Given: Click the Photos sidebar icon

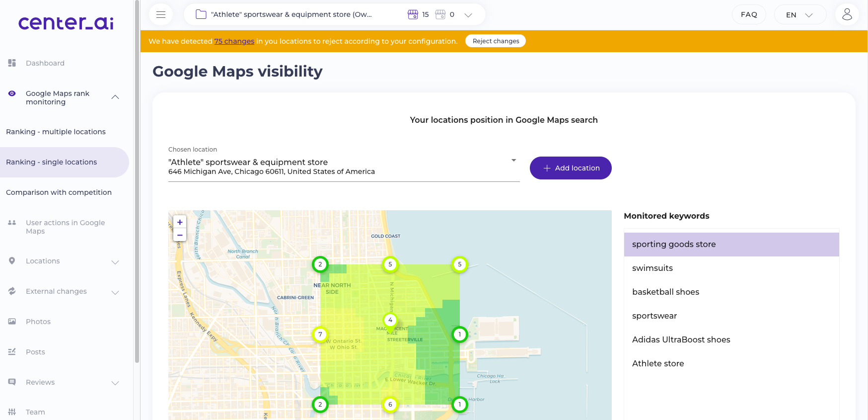Looking at the screenshot, I should click(12, 322).
